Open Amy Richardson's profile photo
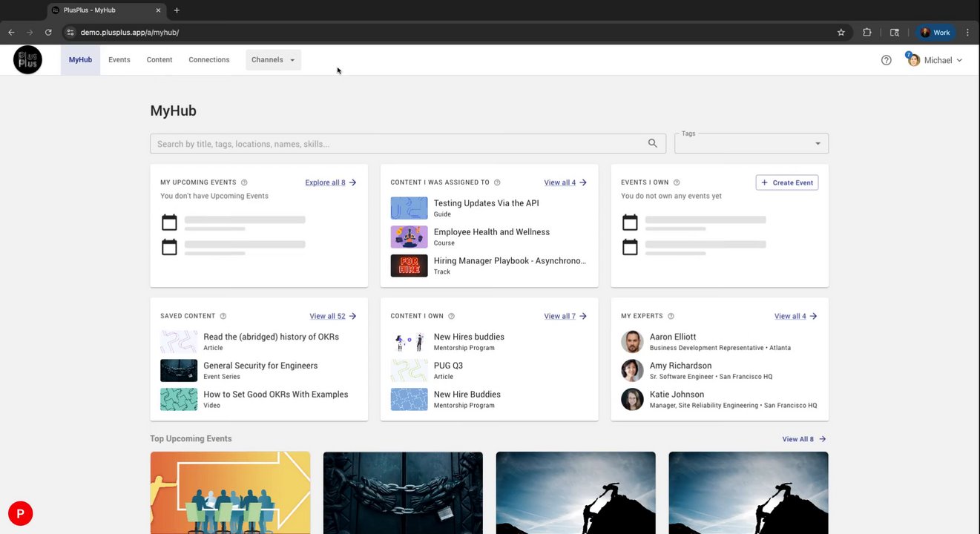The image size is (980, 534). 632,370
